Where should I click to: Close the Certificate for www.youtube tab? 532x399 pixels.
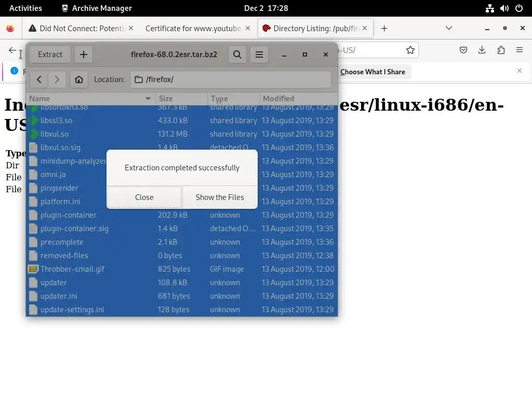pyautogui.click(x=248, y=28)
